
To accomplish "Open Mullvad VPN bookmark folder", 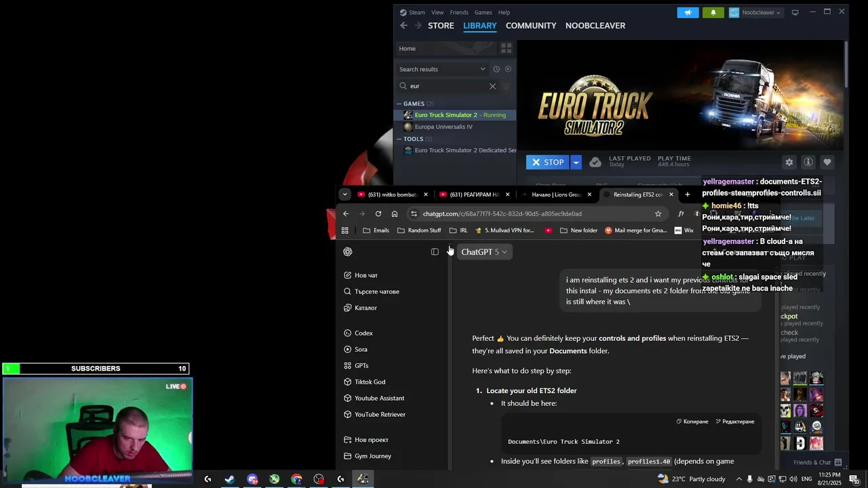I will point(505,230).
